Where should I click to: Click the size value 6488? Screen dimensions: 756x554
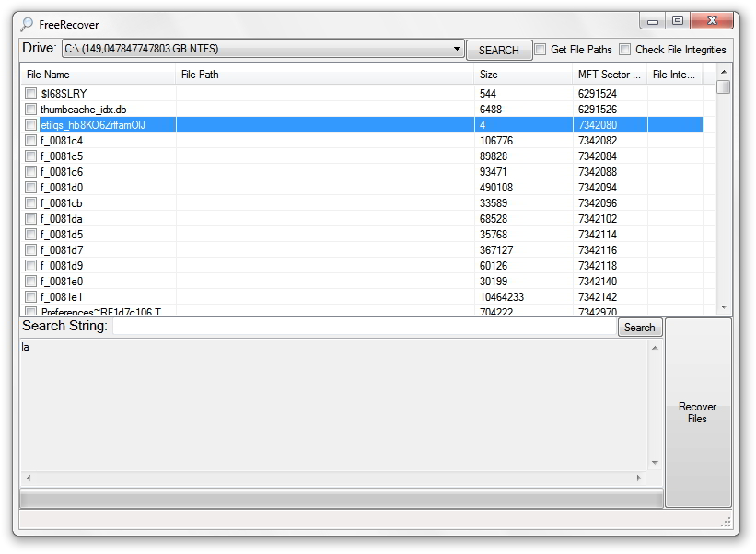tap(490, 110)
